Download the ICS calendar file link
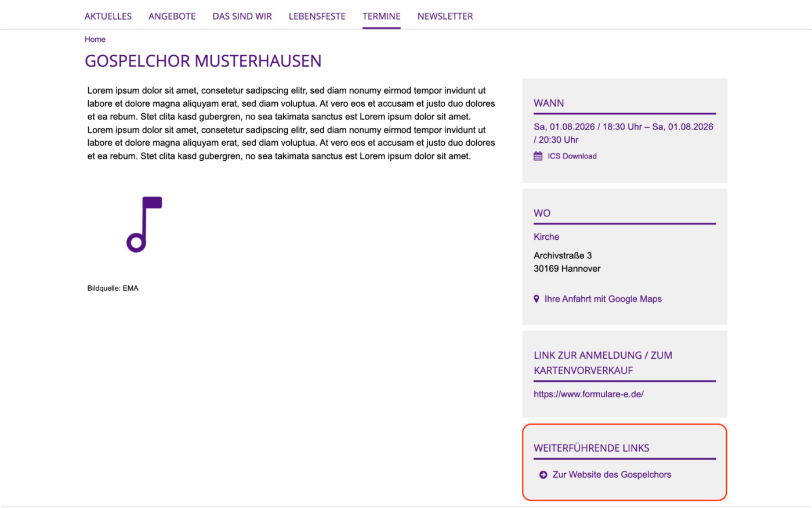Image resolution: width=812 pixels, height=508 pixels. point(572,156)
